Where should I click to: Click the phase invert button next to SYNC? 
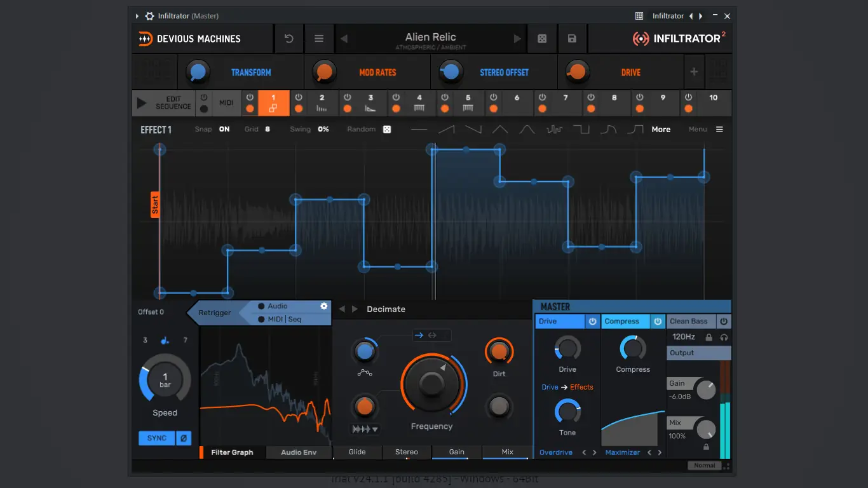pyautogui.click(x=183, y=438)
